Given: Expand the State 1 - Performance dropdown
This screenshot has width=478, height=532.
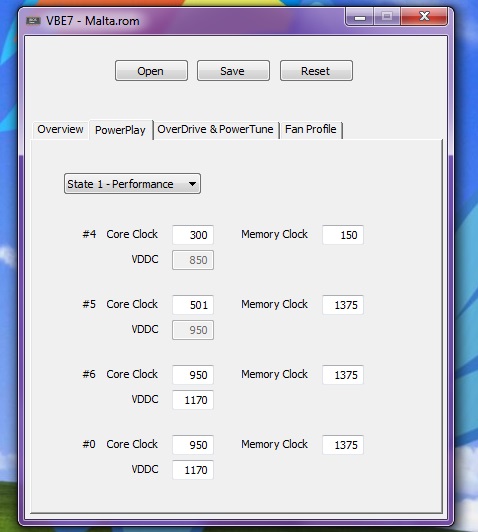Looking at the screenshot, I should point(132,184).
